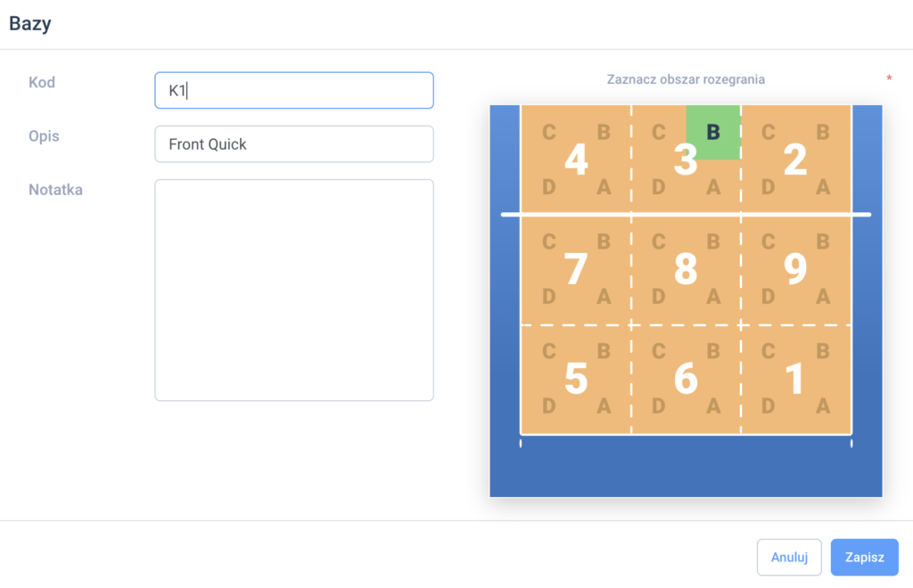
Task: Deselect the green B subzone in zone 3
Action: coord(712,133)
